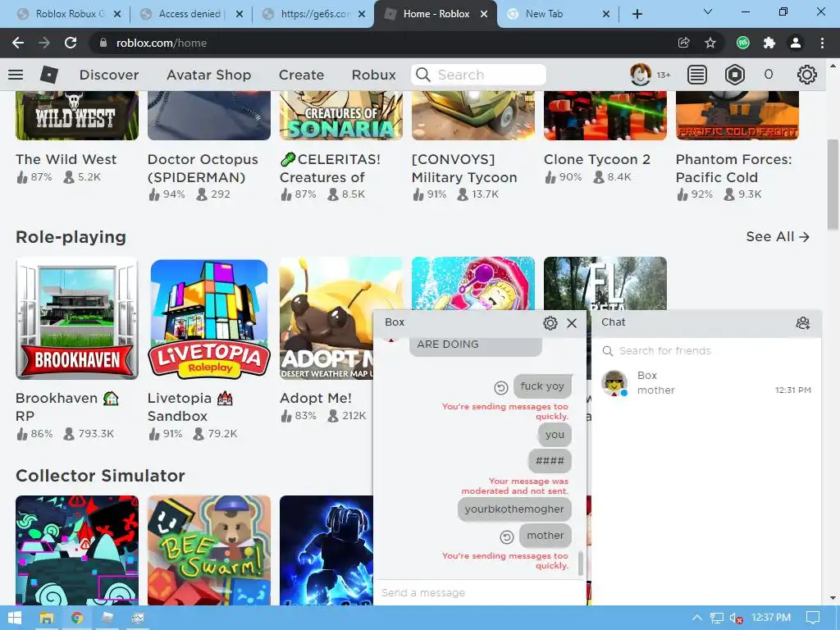Open Windows notification center
This screenshot has height=630, width=840.
pyautogui.click(x=813, y=618)
